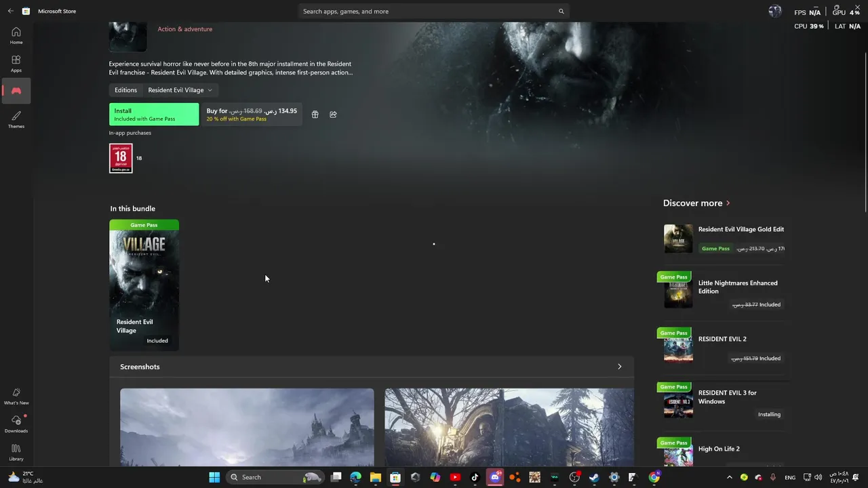Click the share icon next to Buy button
Screen dimensions: 868x488
[333, 115]
